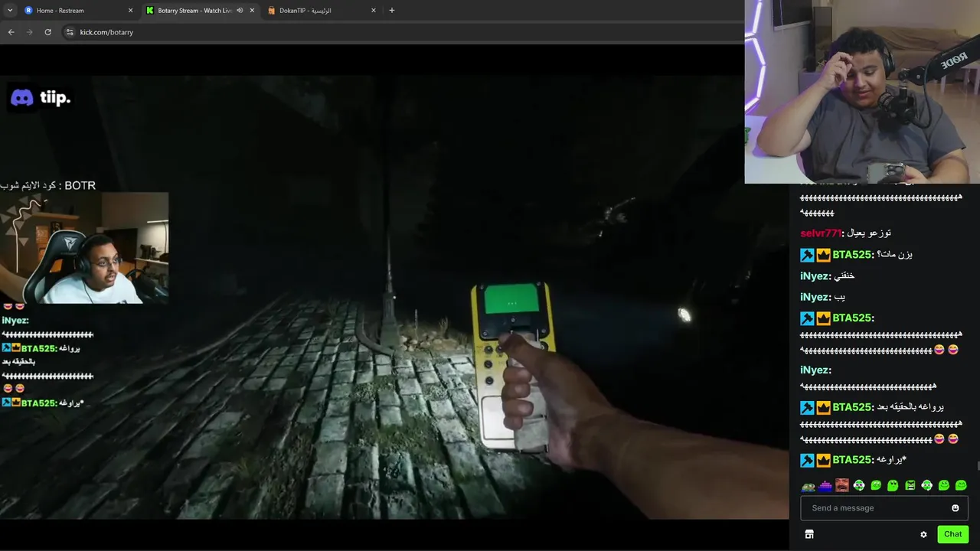View site information icon in address bar
The height and width of the screenshot is (551, 980).
pos(70,32)
